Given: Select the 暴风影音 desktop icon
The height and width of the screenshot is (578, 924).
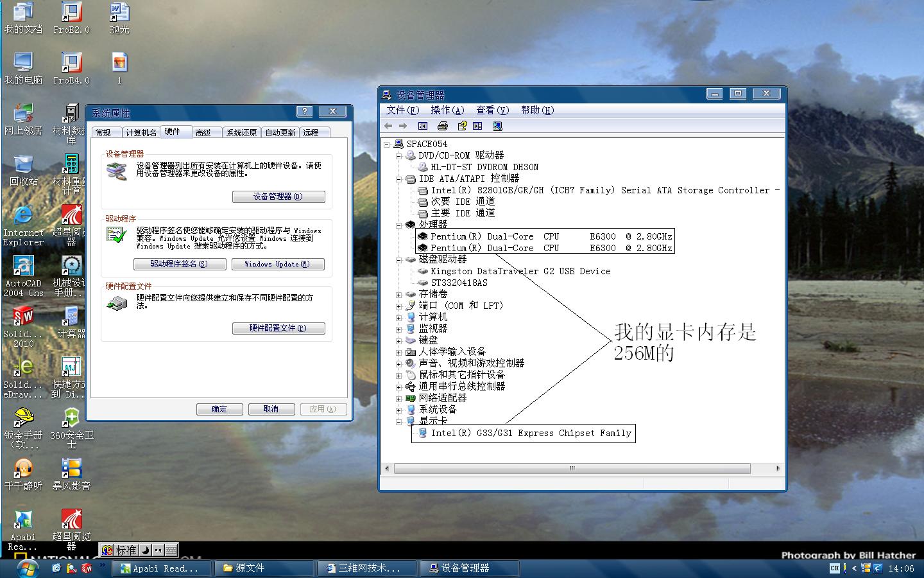Looking at the screenshot, I should click(x=71, y=475).
